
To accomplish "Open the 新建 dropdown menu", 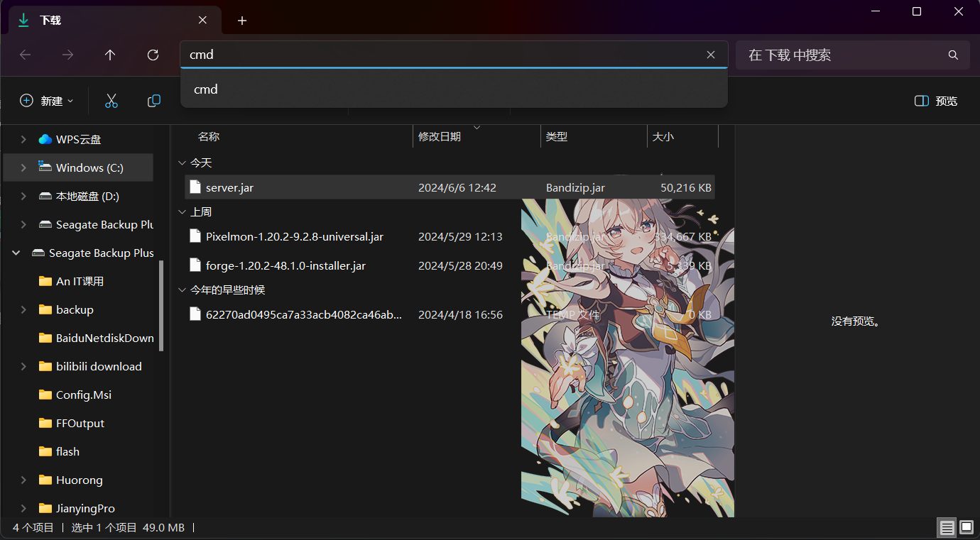I will 47,101.
